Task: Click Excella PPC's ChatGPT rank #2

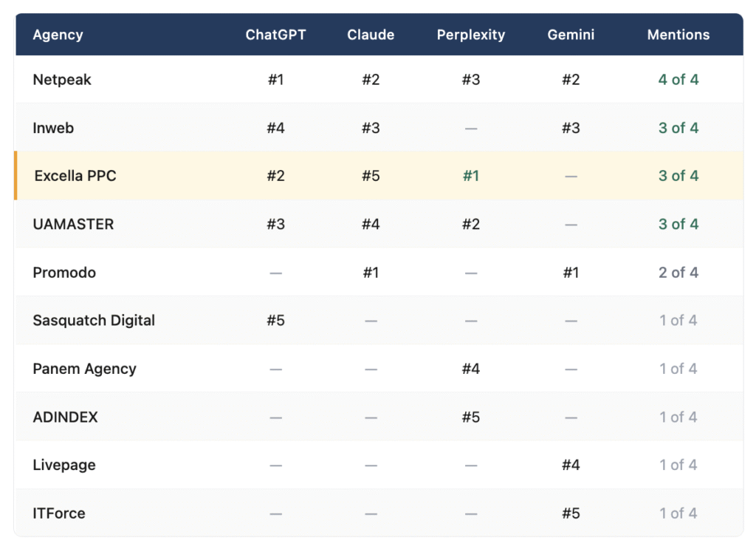Action: tap(276, 176)
